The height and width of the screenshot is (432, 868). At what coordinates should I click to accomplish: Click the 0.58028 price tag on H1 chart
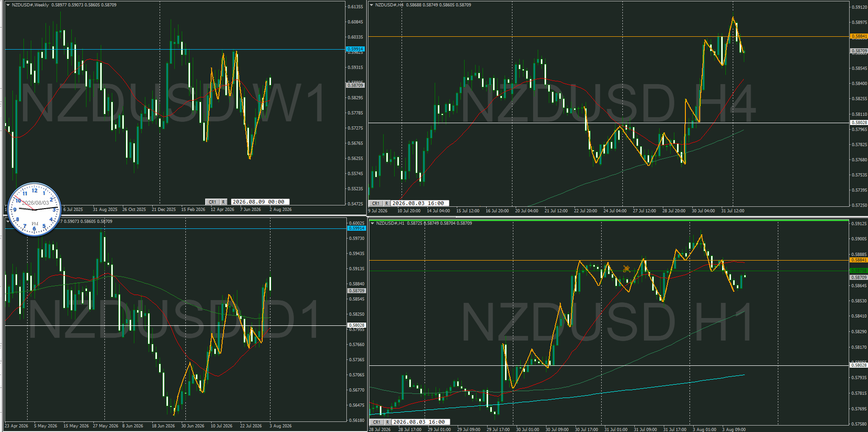click(859, 365)
